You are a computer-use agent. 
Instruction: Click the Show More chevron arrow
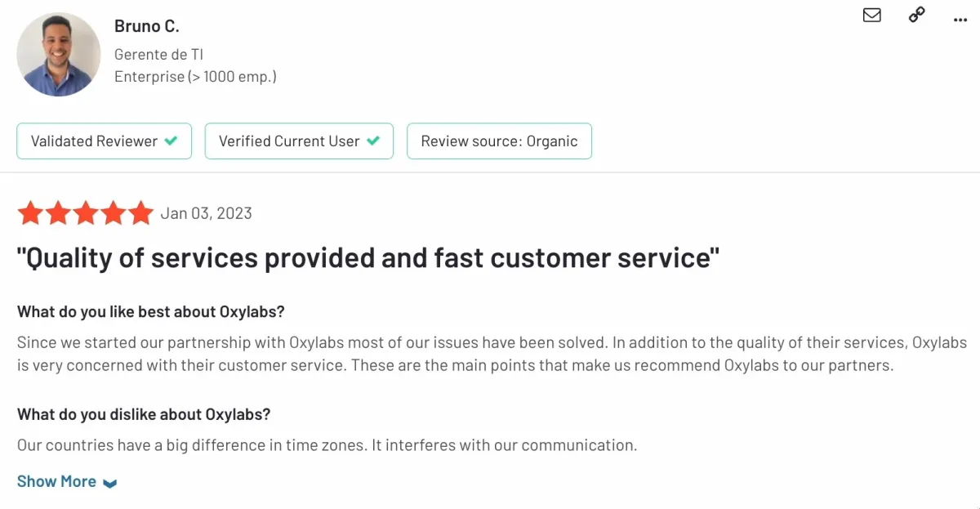point(110,483)
